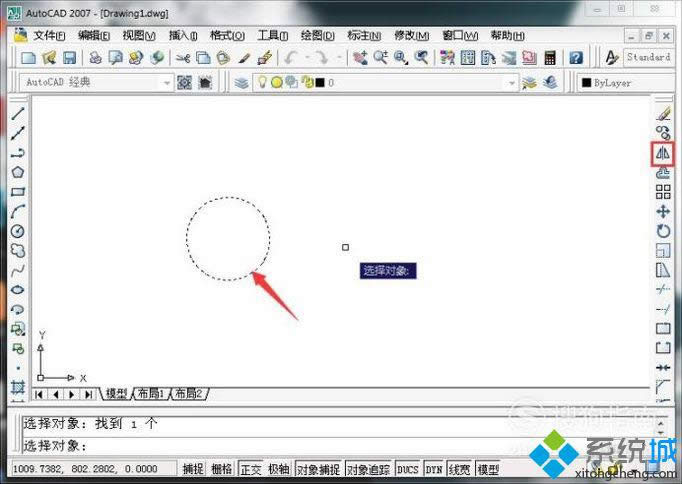Toggle DYN dynamic input
Viewport: 682px width, 484px height.
[x=434, y=469]
